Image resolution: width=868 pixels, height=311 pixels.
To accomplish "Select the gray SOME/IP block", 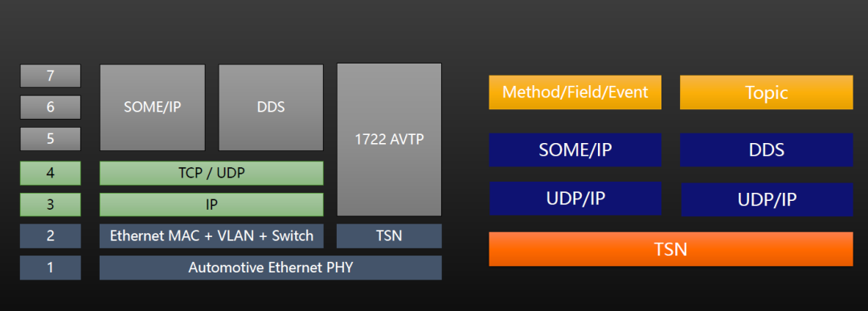I will click(x=152, y=108).
